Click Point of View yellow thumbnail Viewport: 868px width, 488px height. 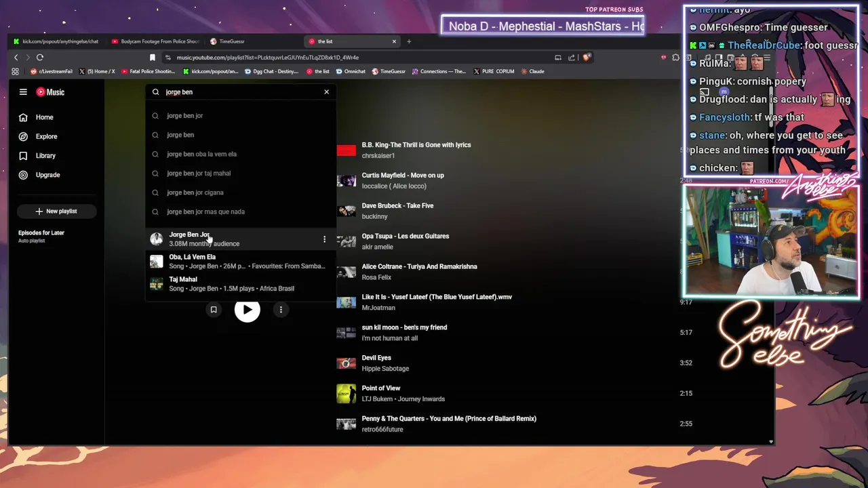click(x=347, y=394)
